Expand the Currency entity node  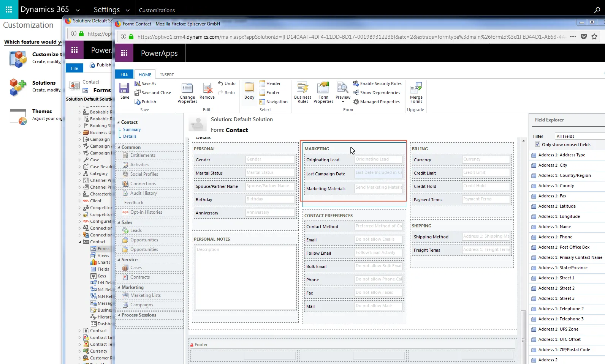(x=80, y=351)
